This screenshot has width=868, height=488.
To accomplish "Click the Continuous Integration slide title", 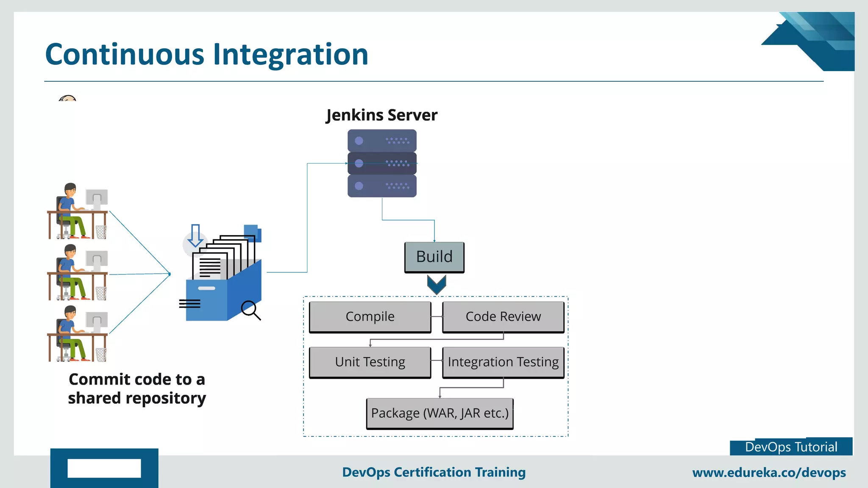I will tap(207, 54).
